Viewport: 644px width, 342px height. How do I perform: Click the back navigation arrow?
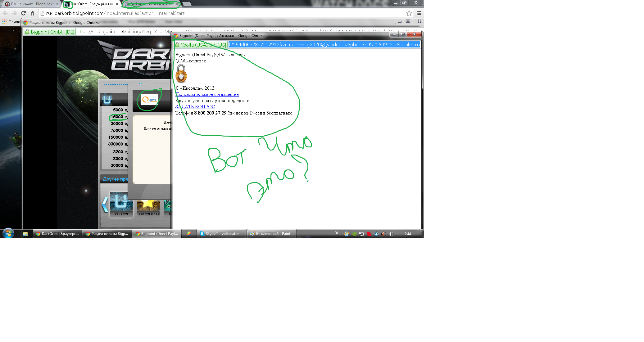(x=5, y=13)
